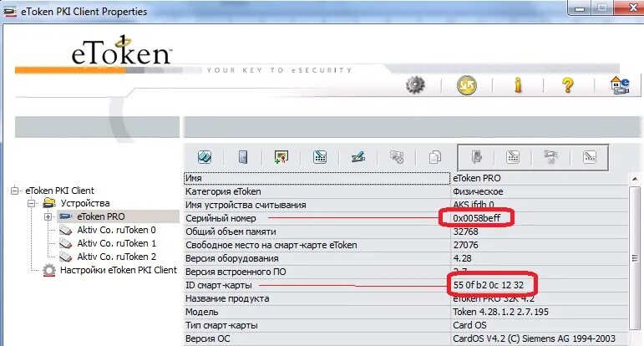Click the Категория eToken property label
The height and width of the screenshot is (346, 644).
pyautogui.click(x=223, y=191)
